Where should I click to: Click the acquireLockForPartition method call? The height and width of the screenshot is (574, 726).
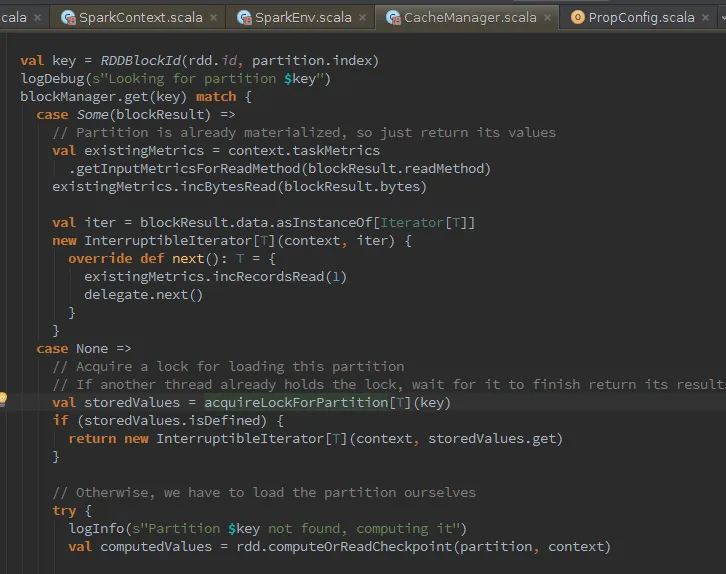coord(295,403)
